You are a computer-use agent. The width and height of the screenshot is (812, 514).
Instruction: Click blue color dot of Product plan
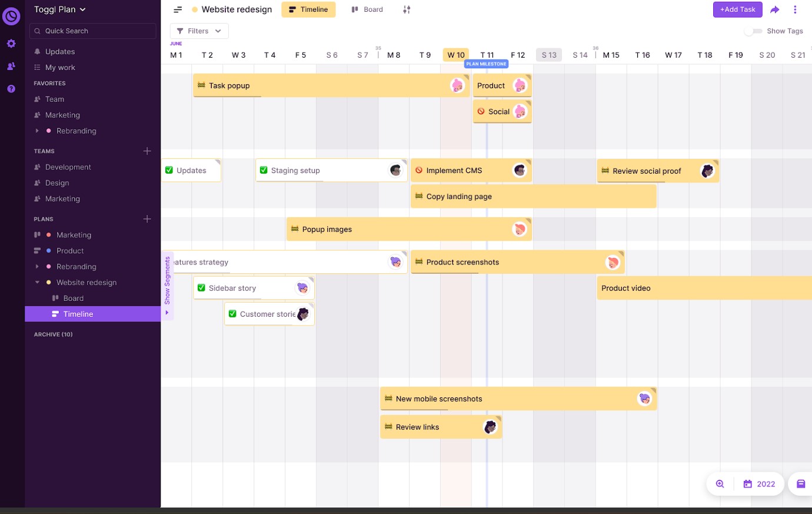[49, 251]
